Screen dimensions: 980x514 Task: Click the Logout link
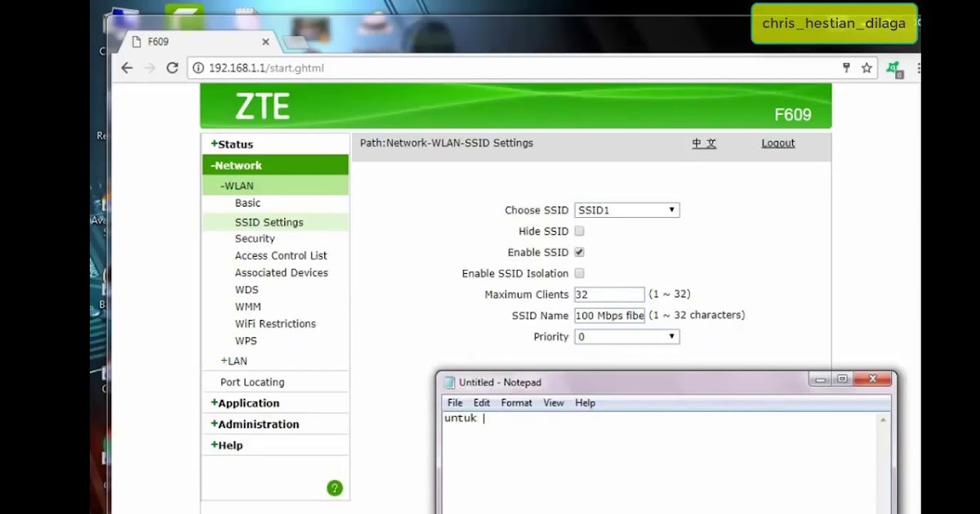pos(777,143)
